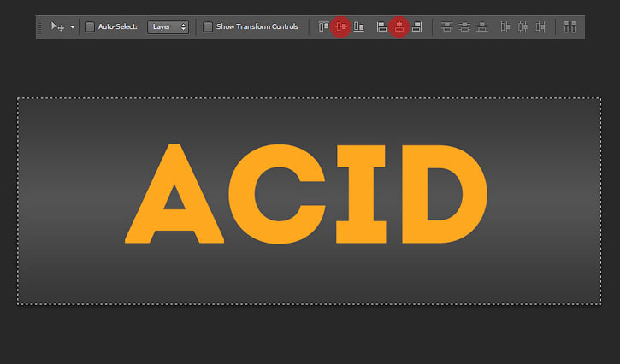Image resolution: width=620 pixels, height=364 pixels.
Task: Click Distribute Horizontal Centers icon
Action: pos(523,26)
